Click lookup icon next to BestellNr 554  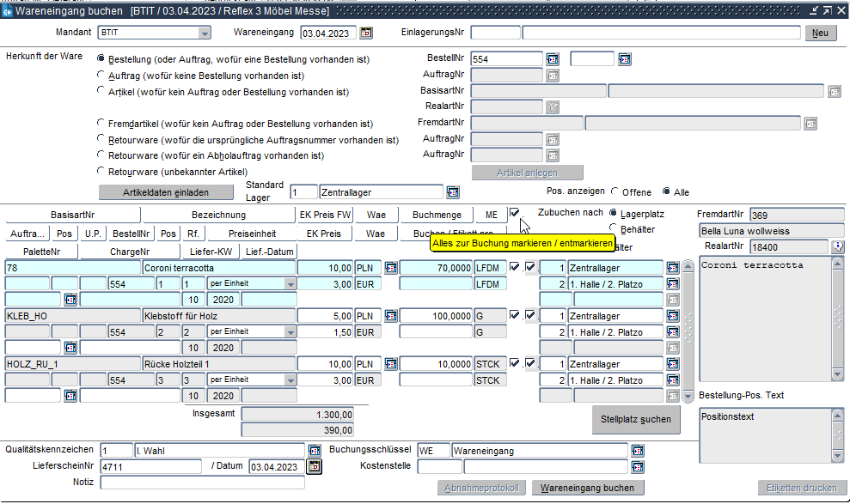[553, 59]
